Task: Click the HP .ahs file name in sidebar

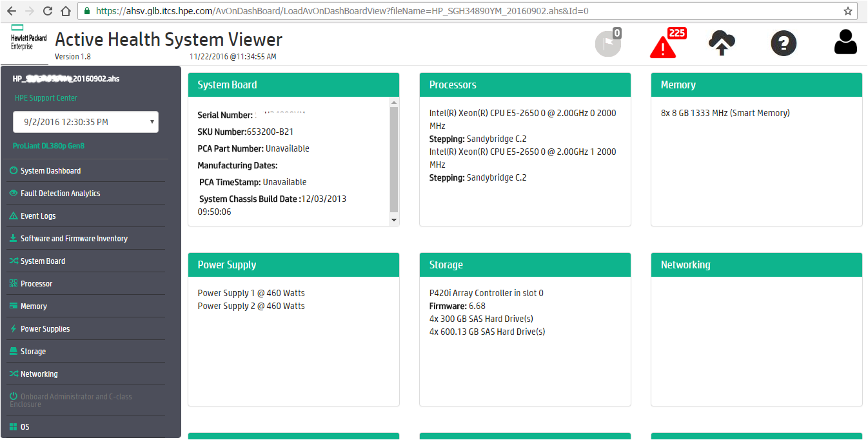Action: tap(66, 79)
